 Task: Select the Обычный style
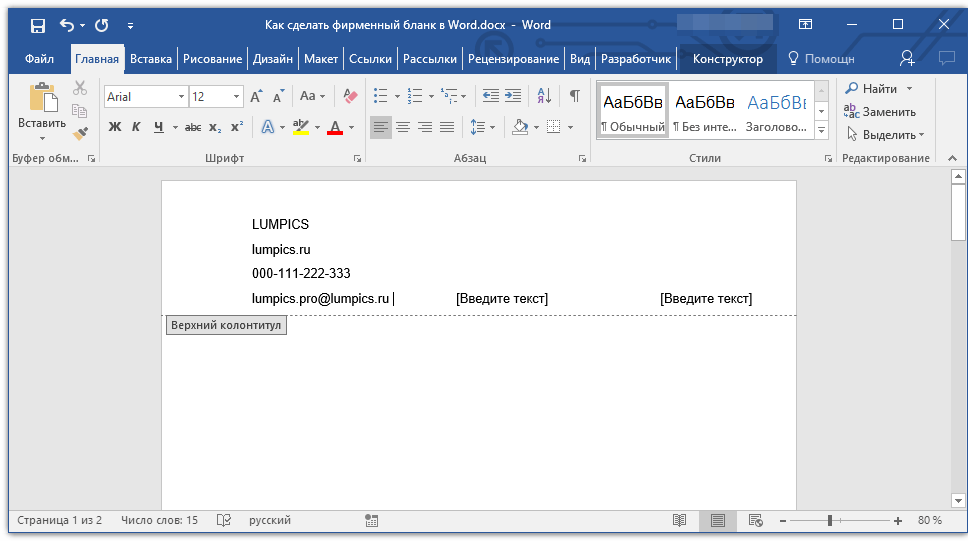(x=632, y=110)
